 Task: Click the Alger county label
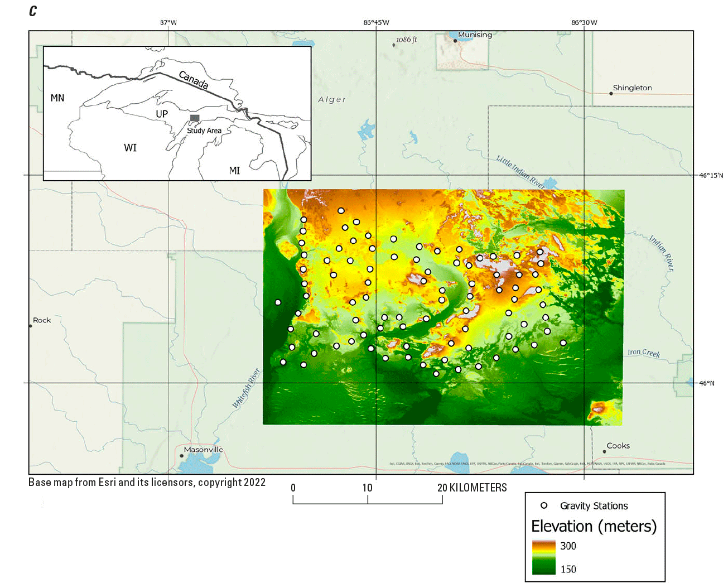coord(332,99)
